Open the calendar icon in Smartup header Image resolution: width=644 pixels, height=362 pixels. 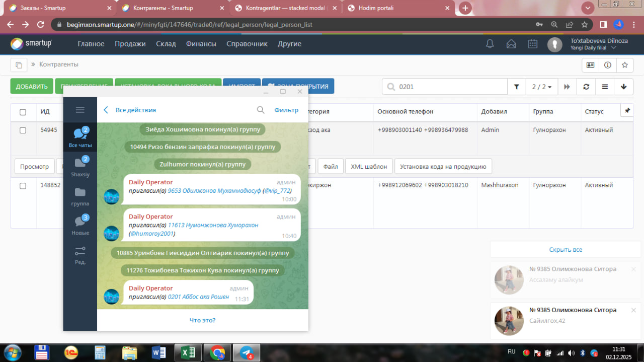532,44
